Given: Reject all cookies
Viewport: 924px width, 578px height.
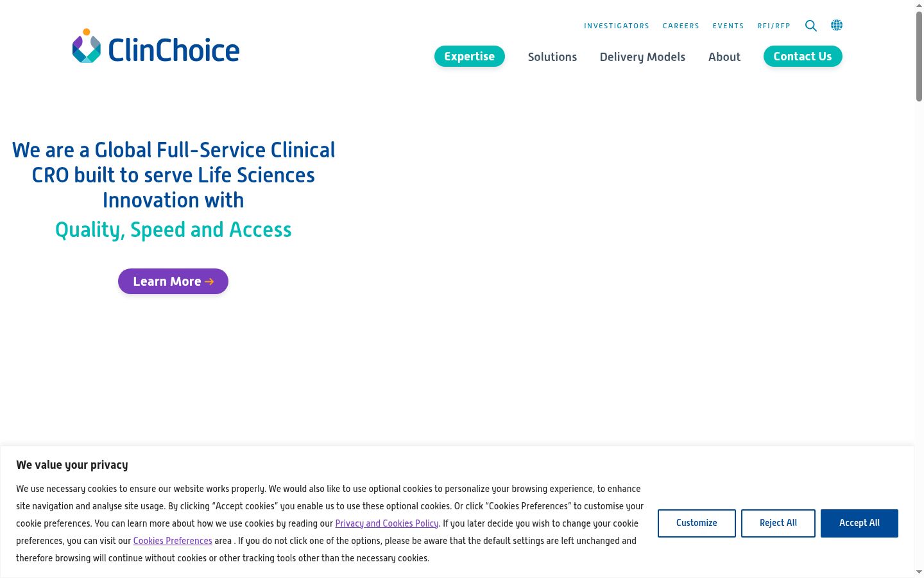Looking at the screenshot, I should (778, 523).
